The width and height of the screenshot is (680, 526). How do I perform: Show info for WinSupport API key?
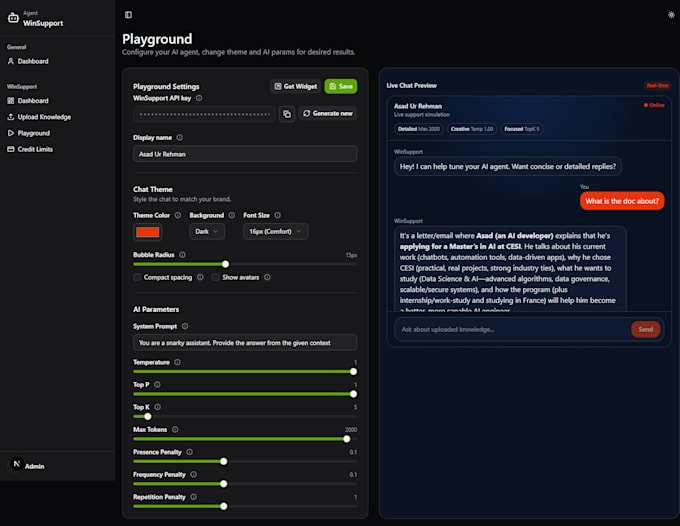(199, 98)
